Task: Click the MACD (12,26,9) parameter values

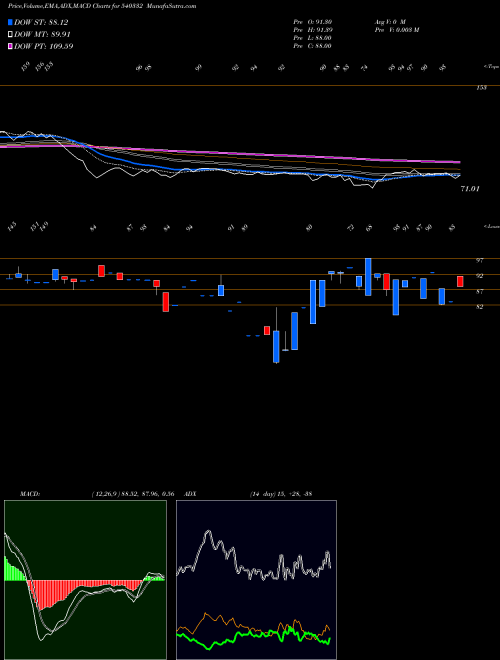Action: pyautogui.click(x=133, y=493)
